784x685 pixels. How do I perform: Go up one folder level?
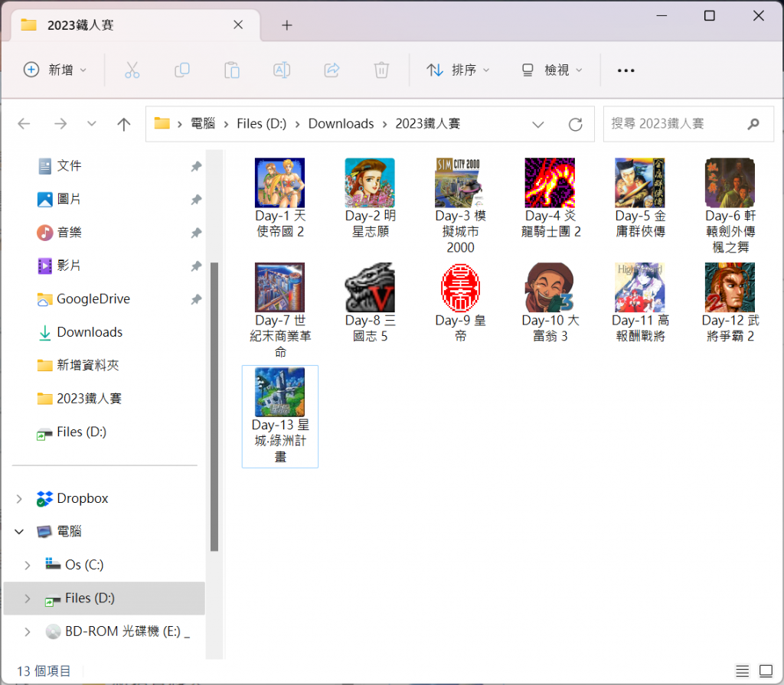[x=123, y=123]
